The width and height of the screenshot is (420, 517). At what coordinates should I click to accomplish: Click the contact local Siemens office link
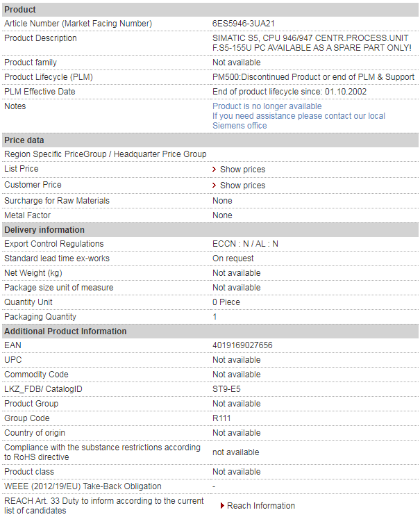click(x=299, y=121)
